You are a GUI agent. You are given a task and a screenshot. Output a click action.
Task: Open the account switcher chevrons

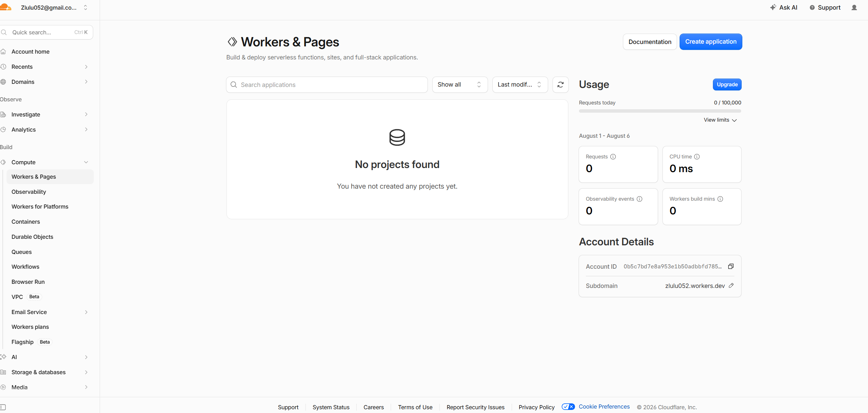click(x=86, y=8)
